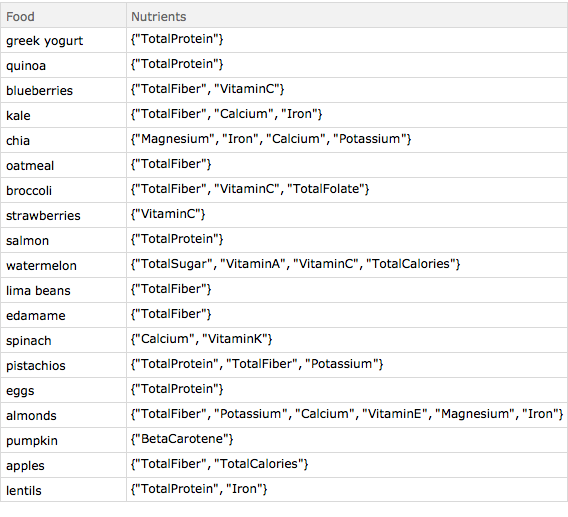Select the greek yogurt food cell
This screenshot has height=517, width=568.
[63, 40]
